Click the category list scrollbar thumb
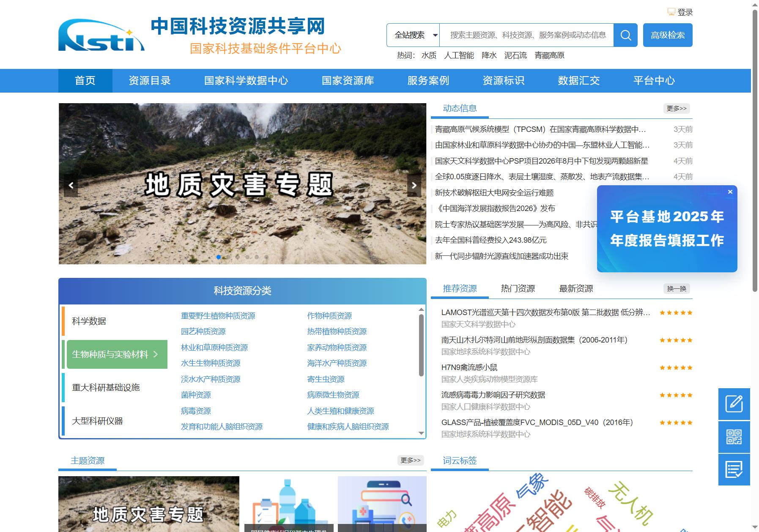759x532 pixels. pyautogui.click(x=421, y=345)
